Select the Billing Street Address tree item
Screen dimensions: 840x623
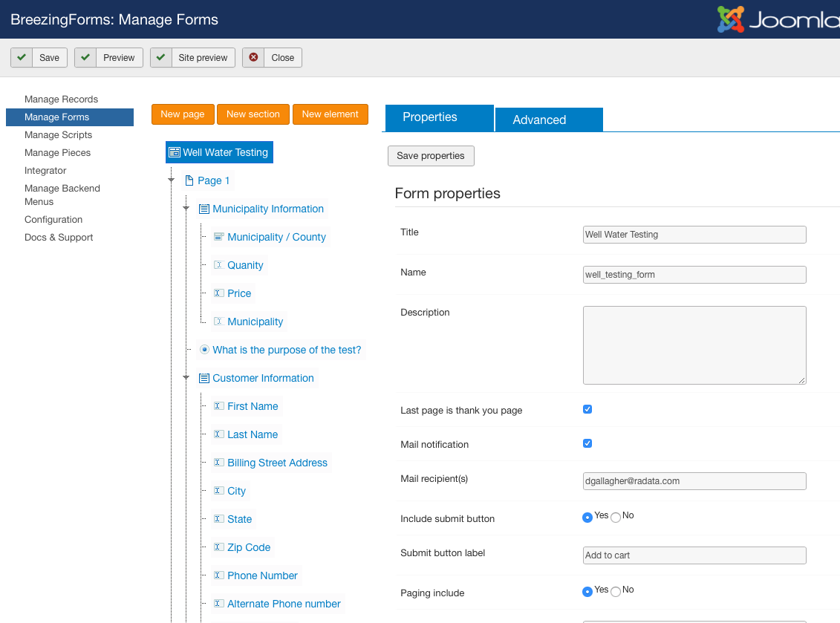point(277,463)
